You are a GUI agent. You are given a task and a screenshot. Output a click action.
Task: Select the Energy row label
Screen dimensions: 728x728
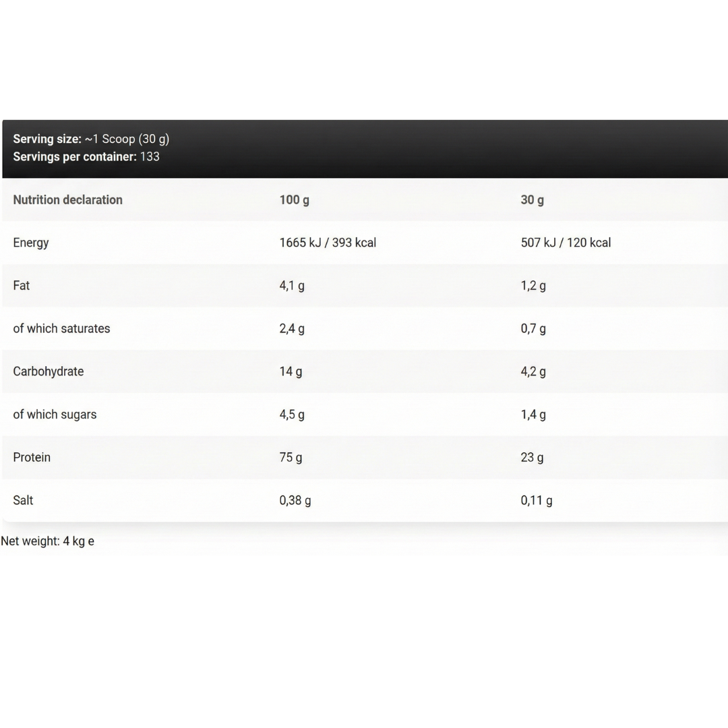point(31,243)
